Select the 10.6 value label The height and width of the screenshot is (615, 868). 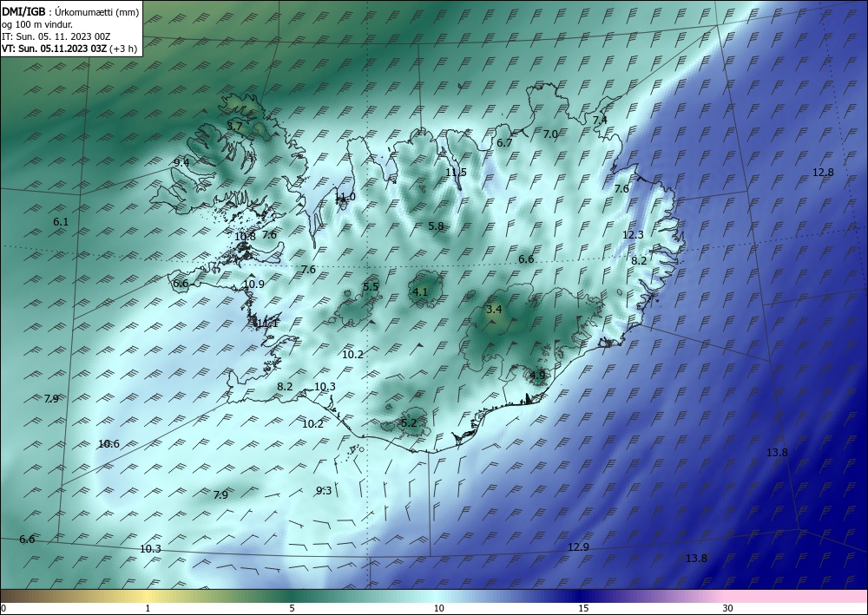[108, 443]
